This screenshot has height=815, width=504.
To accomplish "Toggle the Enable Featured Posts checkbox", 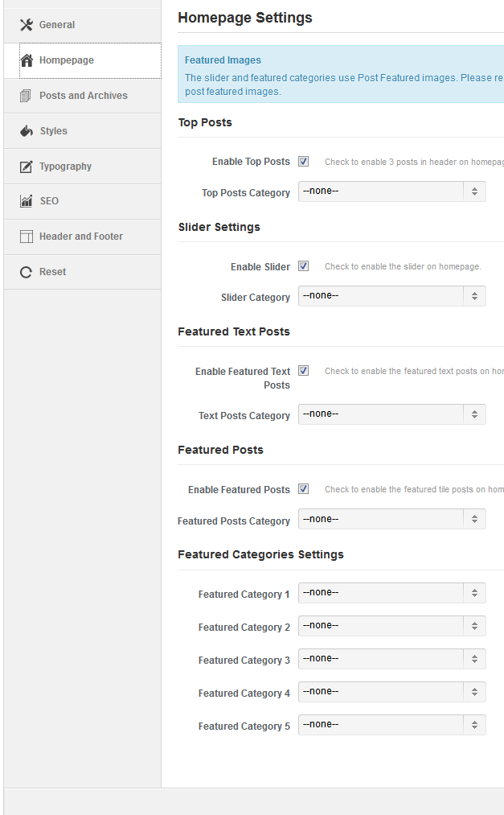I will click(303, 489).
